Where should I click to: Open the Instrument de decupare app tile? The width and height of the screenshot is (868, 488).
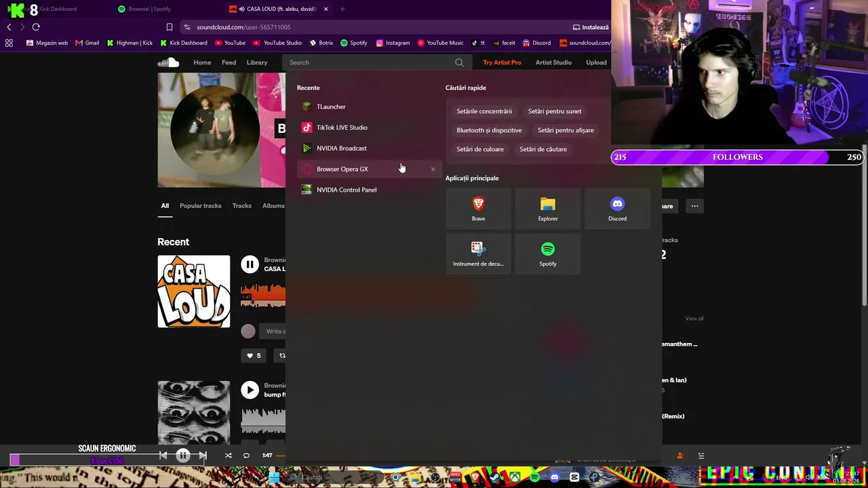pyautogui.click(x=478, y=253)
